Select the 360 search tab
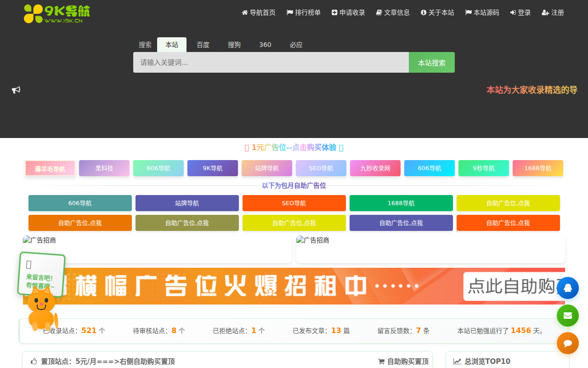 click(x=265, y=45)
